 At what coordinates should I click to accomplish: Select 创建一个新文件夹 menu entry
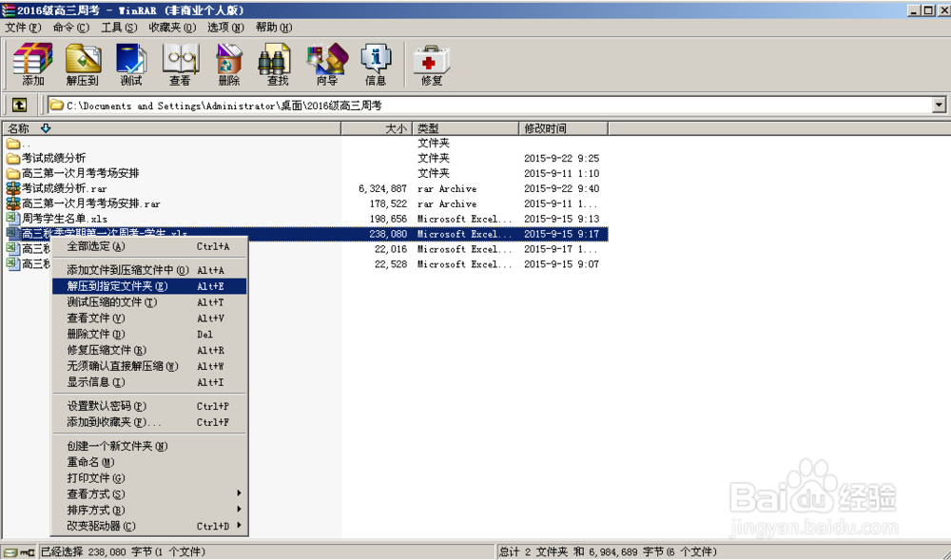point(149,446)
